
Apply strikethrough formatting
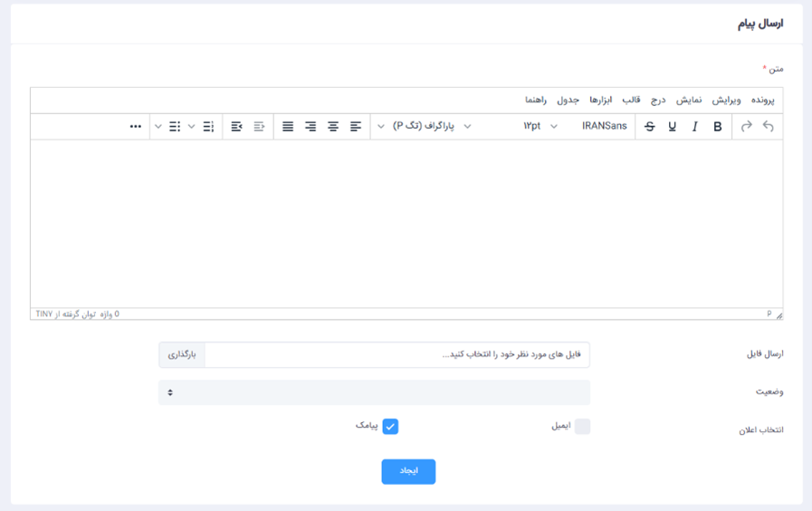tap(649, 127)
